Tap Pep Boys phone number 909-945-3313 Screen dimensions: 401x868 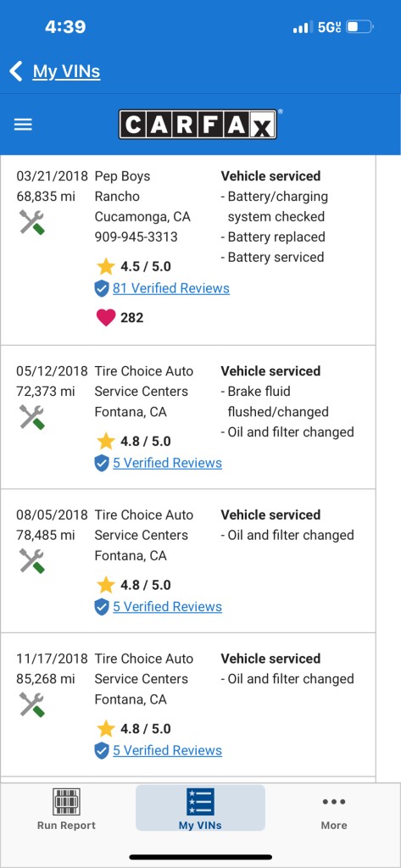point(136,237)
